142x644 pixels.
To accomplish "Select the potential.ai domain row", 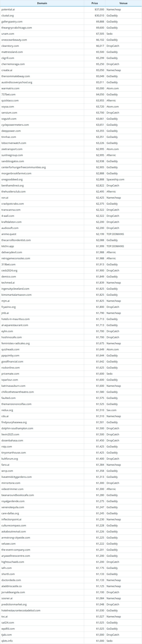I will point(8,10).
